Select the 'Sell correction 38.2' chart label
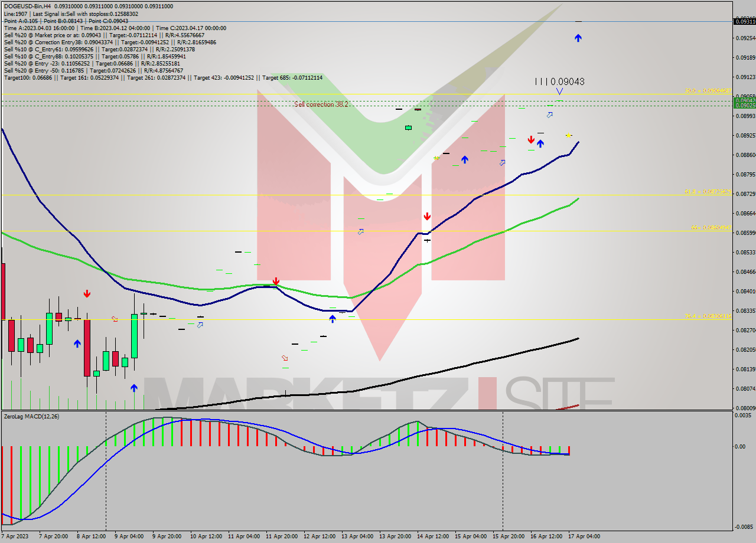 click(x=321, y=104)
